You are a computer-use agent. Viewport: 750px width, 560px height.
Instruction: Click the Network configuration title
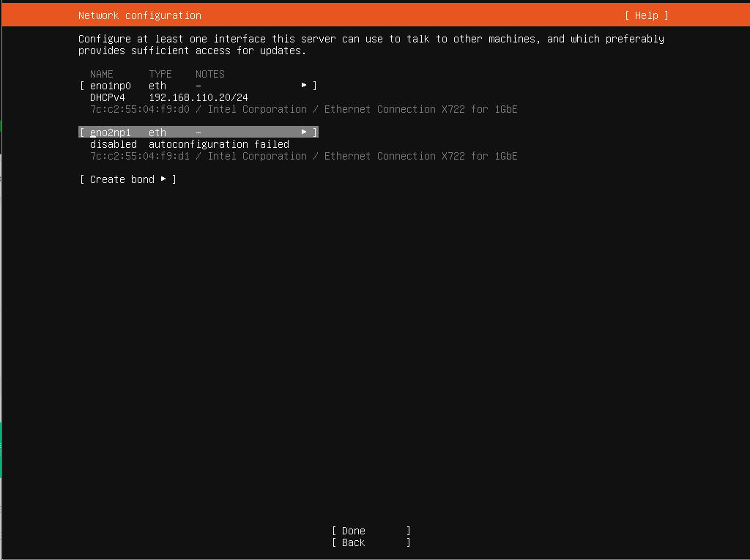[x=139, y=15]
